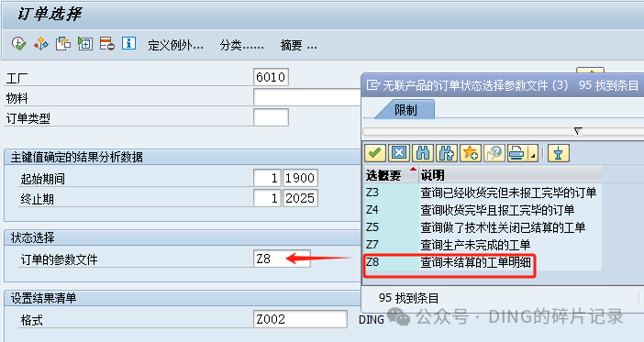Confirm selection with the green checkmark button
The height and width of the screenshot is (342, 644).
coord(374,153)
